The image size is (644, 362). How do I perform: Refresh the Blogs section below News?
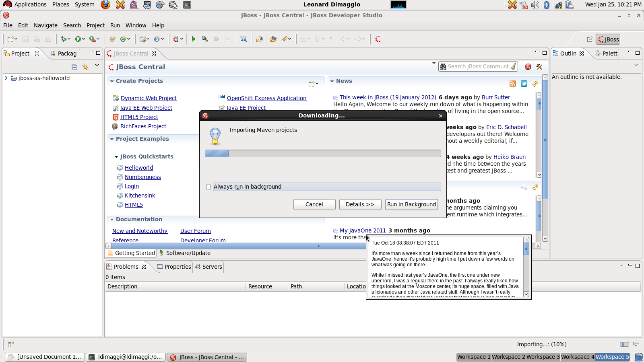(x=535, y=187)
